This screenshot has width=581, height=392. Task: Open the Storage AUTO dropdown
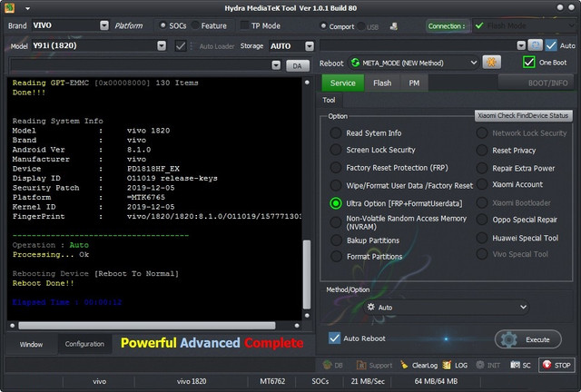[309, 46]
